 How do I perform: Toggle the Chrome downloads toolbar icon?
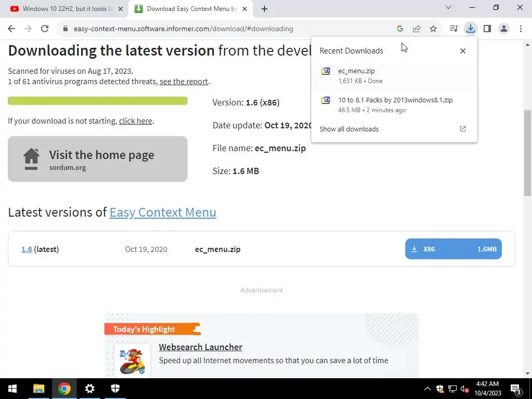click(471, 29)
